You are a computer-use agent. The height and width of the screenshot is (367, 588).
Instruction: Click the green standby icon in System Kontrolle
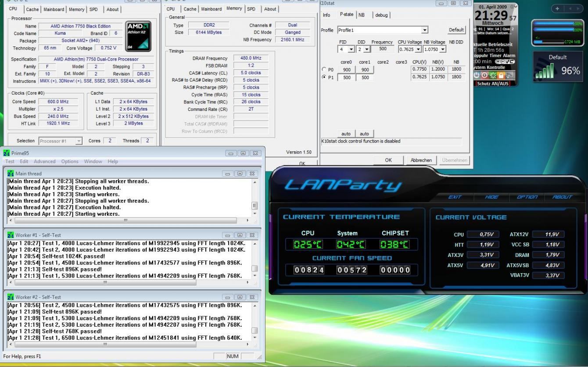point(493,75)
